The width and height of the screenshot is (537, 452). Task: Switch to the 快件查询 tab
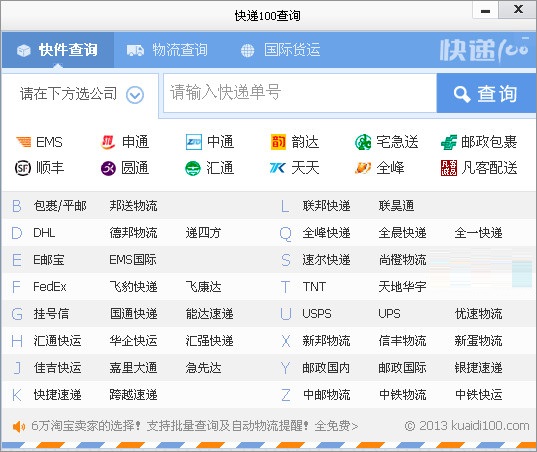click(58, 50)
